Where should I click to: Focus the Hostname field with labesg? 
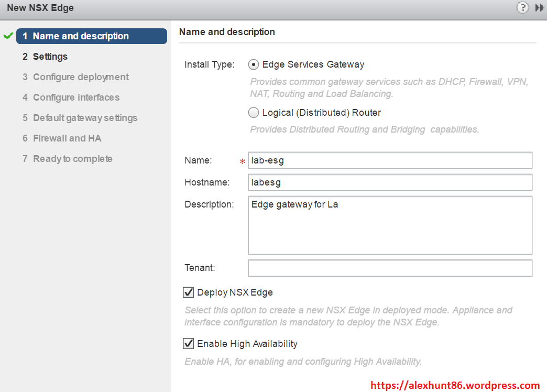pyautogui.click(x=390, y=182)
